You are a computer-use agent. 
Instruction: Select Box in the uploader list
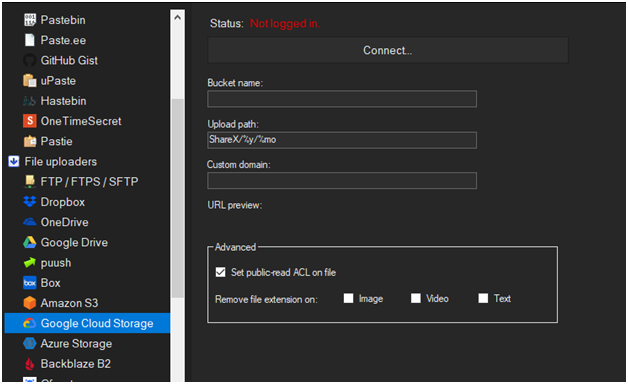pyautogui.click(x=50, y=283)
